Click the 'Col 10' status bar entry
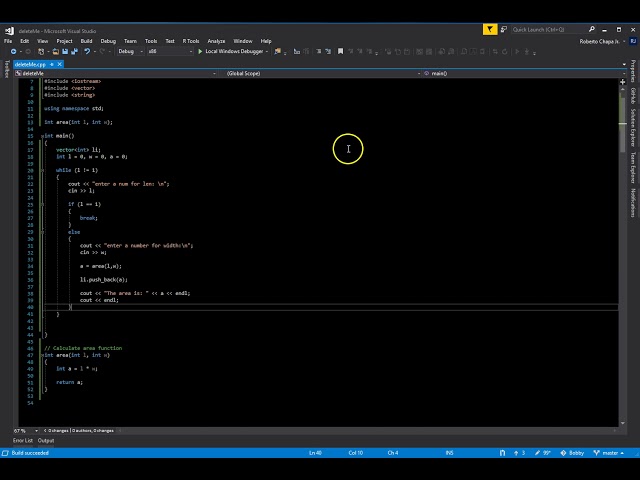Viewport: 640px width, 480px height. [x=356, y=453]
